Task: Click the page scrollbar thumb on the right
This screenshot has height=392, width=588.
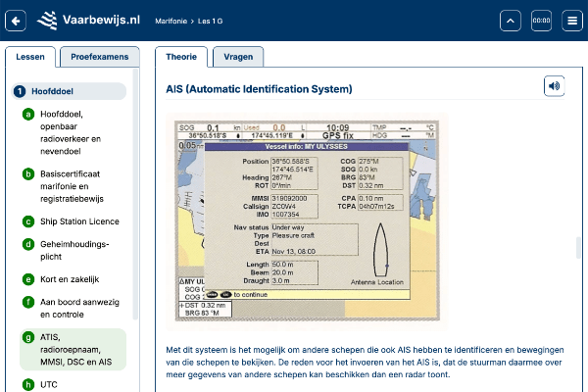Action: tap(578, 248)
